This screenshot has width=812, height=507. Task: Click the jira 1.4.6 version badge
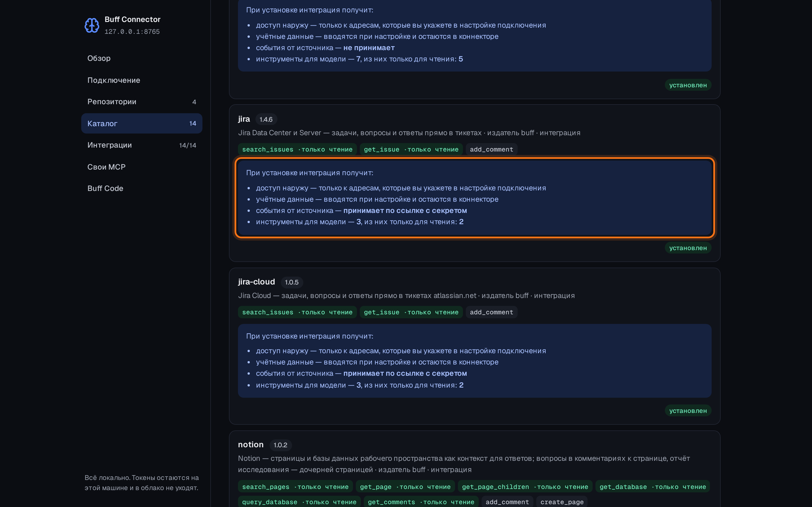pos(266,119)
